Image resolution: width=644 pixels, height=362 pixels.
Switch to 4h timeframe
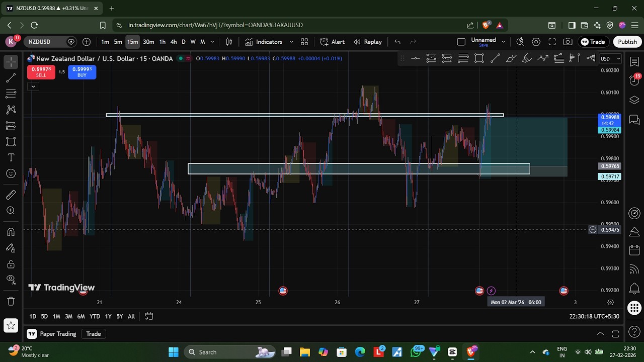click(x=174, y=42)
